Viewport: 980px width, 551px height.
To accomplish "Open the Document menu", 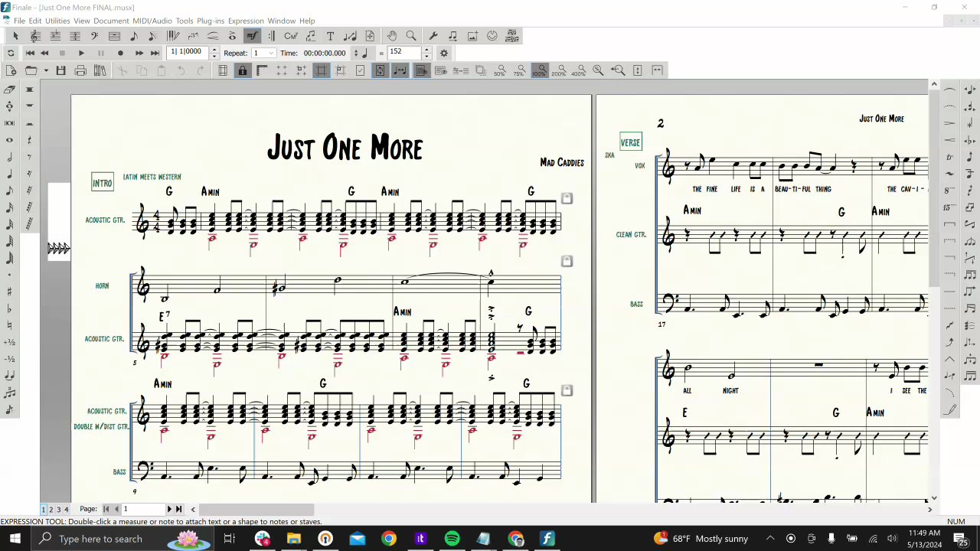I will pos(111,21).
